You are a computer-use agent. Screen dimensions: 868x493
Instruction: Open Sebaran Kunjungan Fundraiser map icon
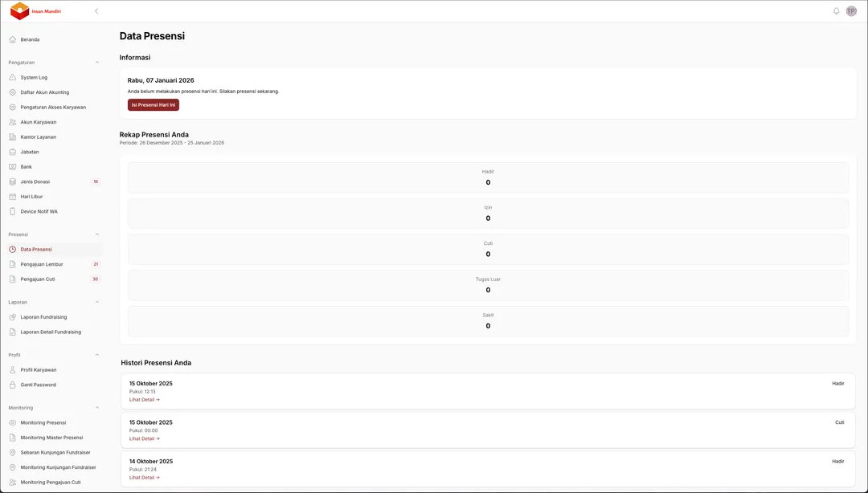point(11,452)
